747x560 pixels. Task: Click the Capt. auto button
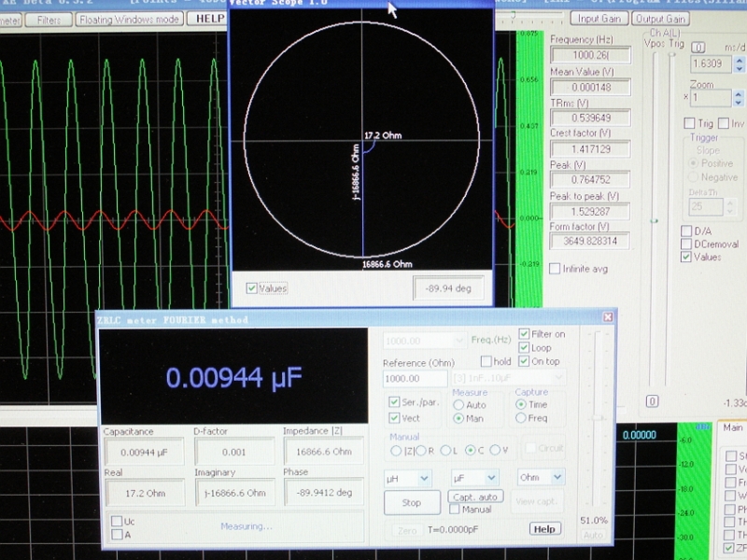(475, 497)
